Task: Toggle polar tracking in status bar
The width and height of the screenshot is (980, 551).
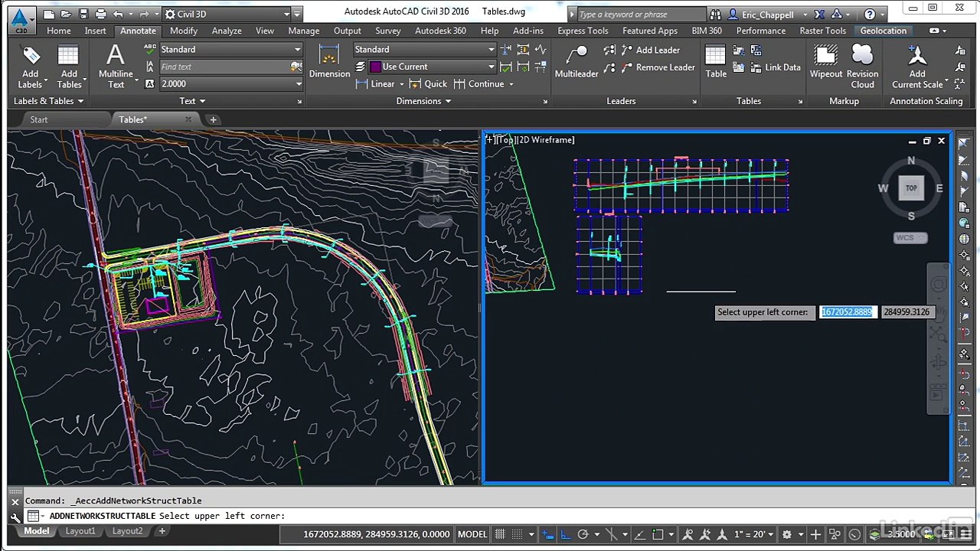Action: click(583, 534)
